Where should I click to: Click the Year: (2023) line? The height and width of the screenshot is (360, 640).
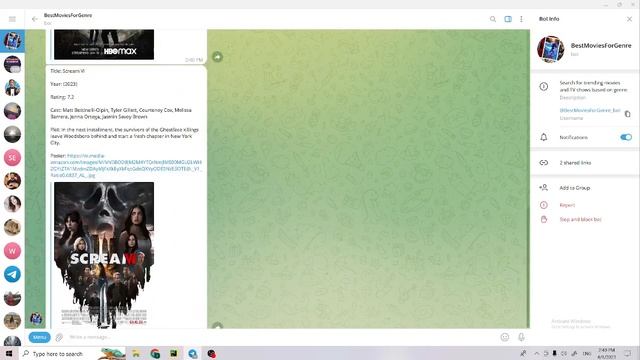64,84
